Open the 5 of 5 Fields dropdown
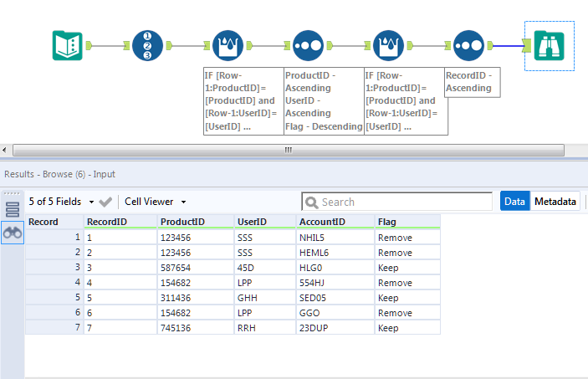Viewport: 588px width, 379px height. pyautogui.click(x=61, y=202)
